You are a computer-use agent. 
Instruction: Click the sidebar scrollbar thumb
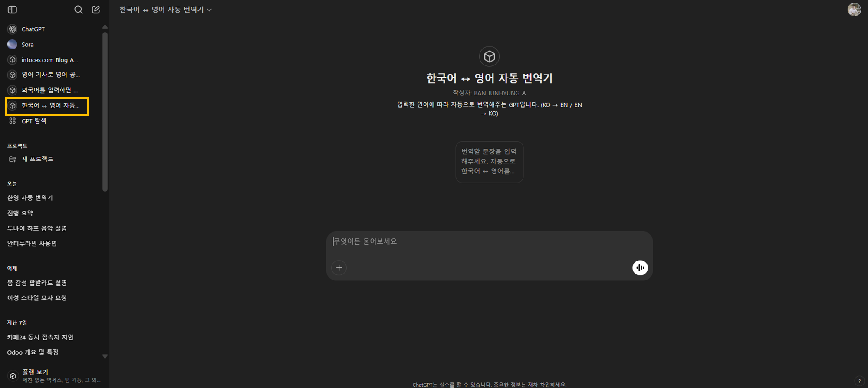tap(105, 112)
